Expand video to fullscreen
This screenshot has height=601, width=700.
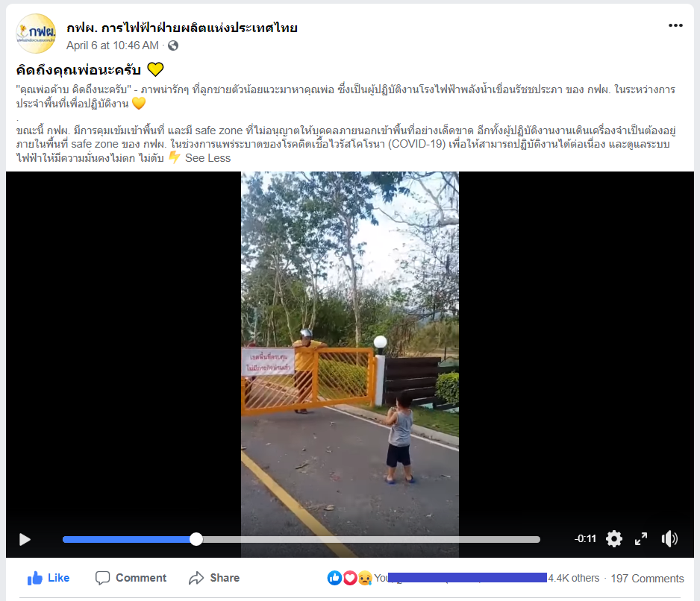[x=641, y=539]
